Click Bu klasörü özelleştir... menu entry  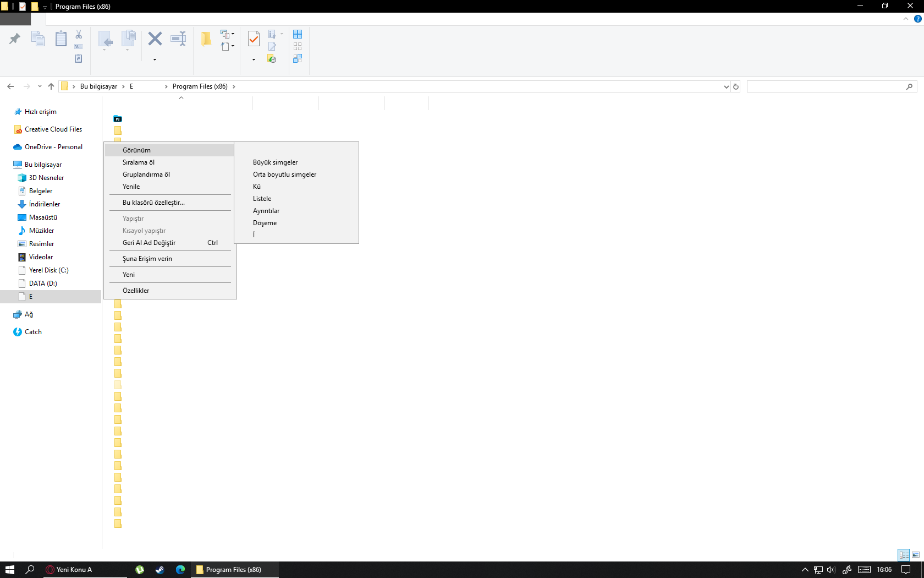(x=169, y=203)
